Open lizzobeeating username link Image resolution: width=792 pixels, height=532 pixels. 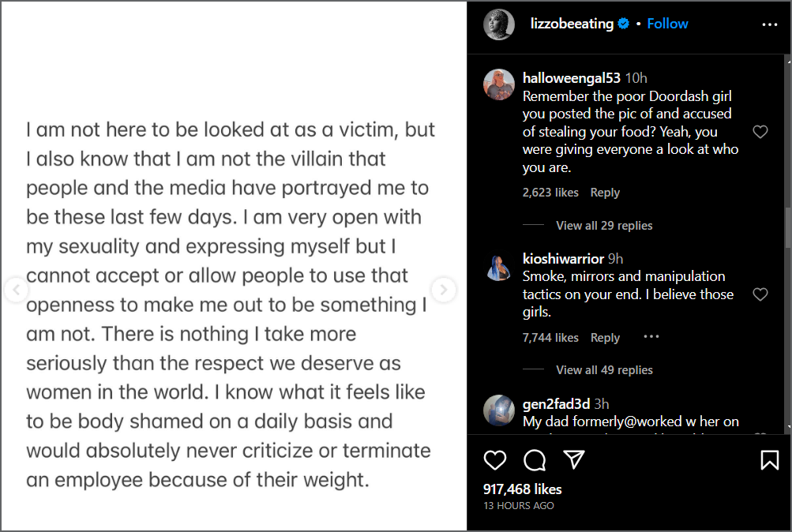click(x=572, y=24)
